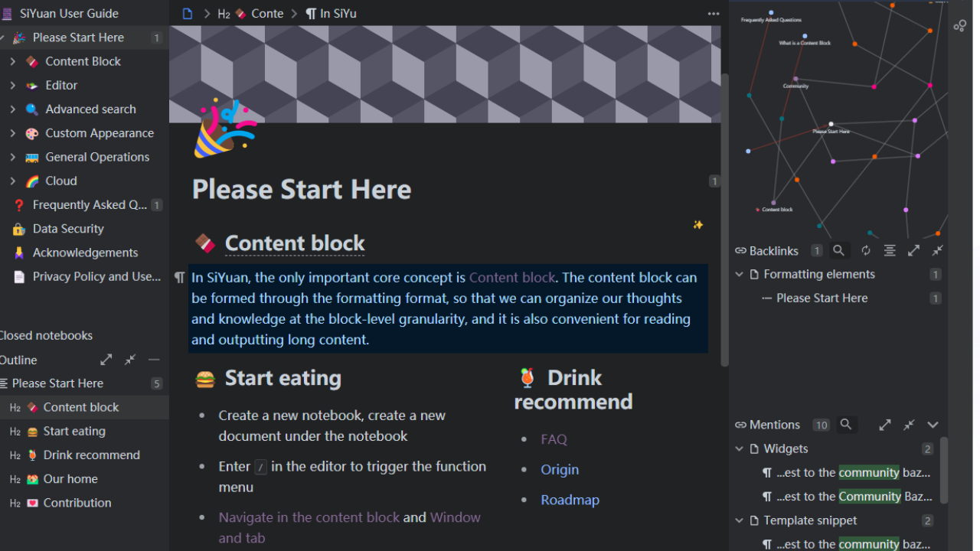Refresh the Backlinks panel
Viewport: 980px width, 551px height.
866,250
